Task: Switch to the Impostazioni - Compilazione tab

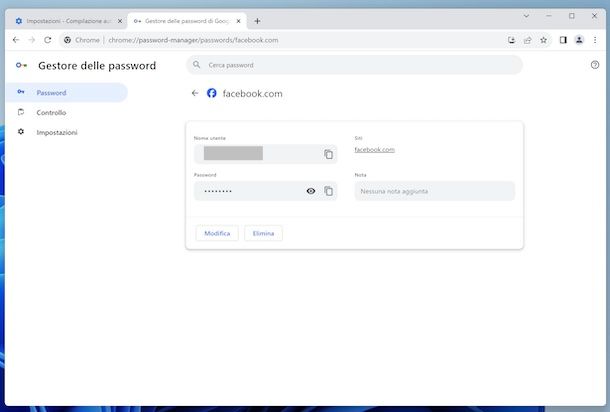Action: tap(66, 21)
